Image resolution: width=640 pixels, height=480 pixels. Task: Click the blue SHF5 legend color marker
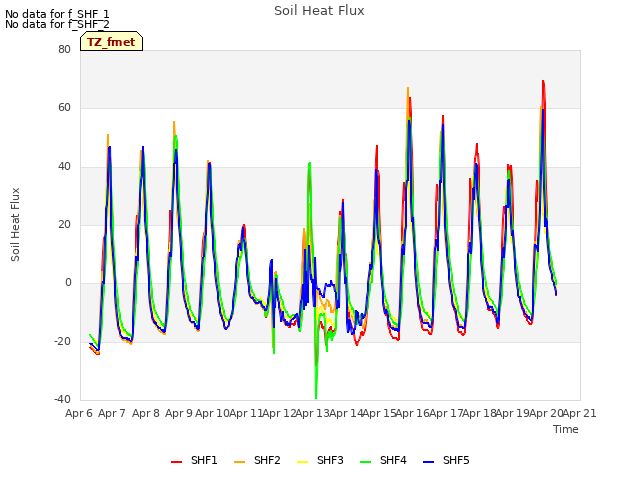point(429,462)
